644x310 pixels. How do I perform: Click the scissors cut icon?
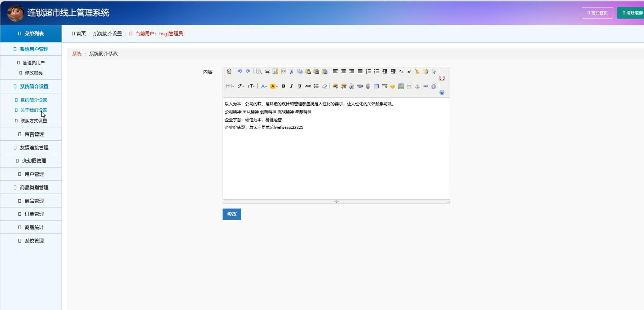point(291,71)
